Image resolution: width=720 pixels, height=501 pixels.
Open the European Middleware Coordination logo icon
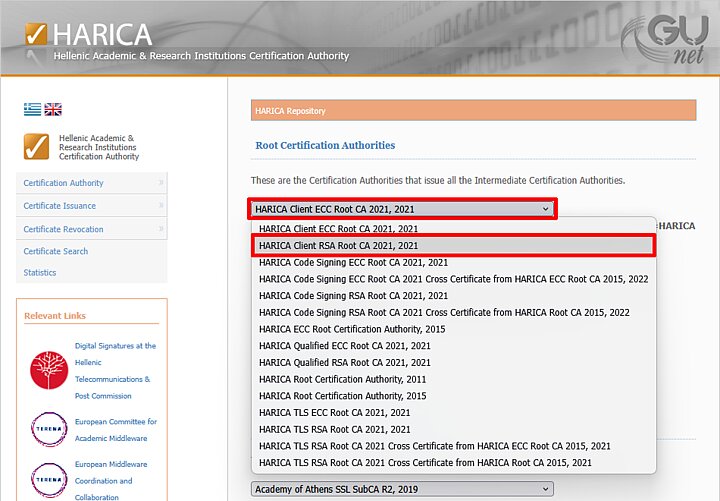click(x=49, y=479)
